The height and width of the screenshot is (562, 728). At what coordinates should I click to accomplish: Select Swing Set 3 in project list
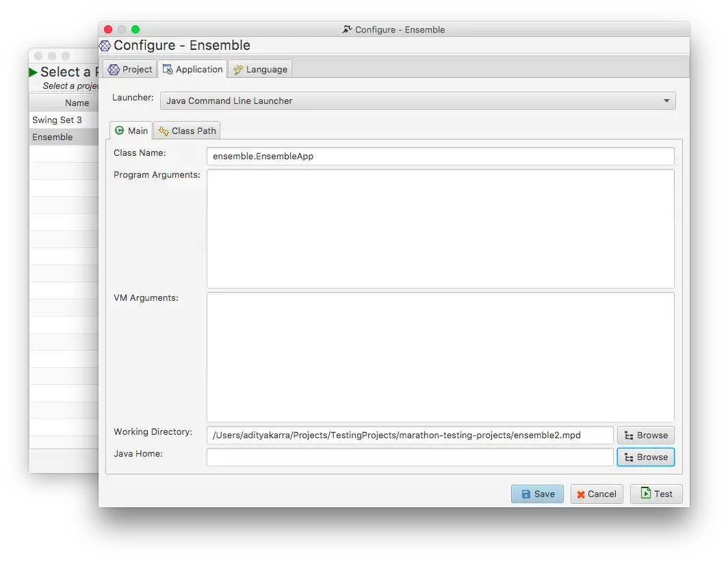pos(64,120)
